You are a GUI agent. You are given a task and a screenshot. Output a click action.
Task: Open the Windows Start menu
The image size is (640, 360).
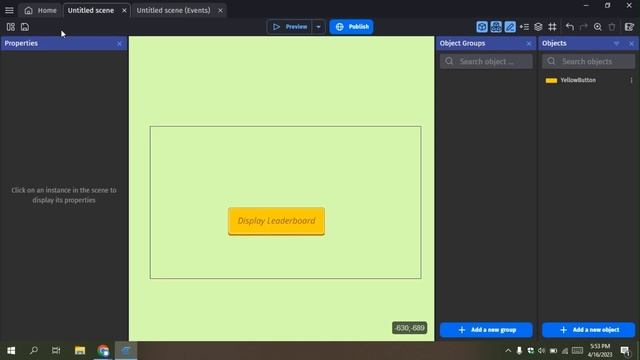(11, 350)
